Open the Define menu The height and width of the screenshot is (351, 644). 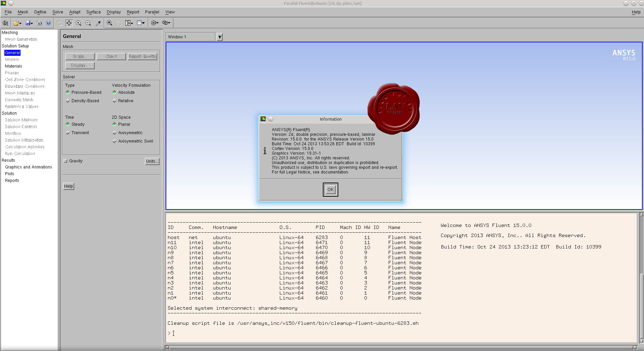[40, 12]
